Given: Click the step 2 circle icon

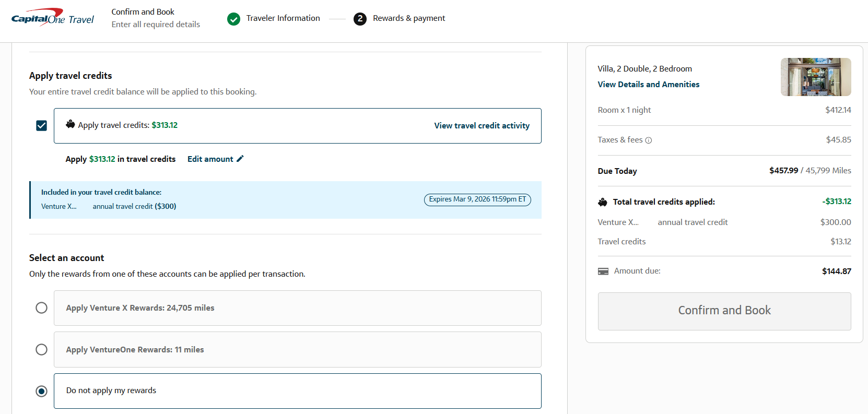Looking at the screenshot, I should click(360, 19).
